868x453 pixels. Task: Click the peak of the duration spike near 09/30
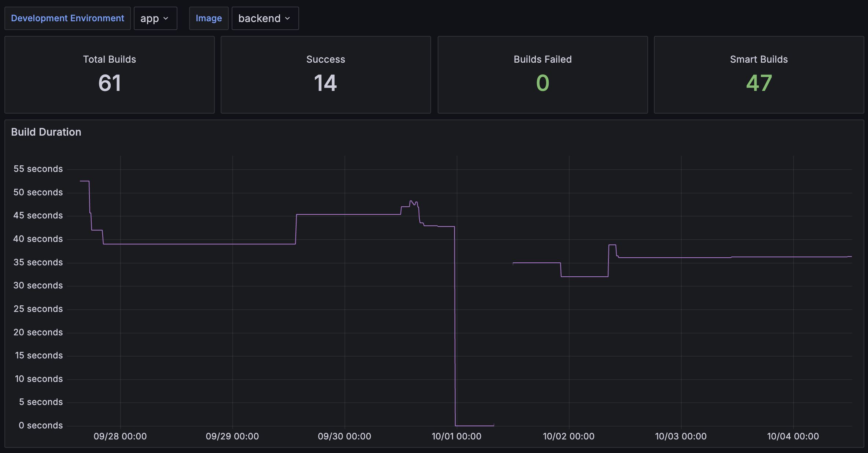(x=412, y=201)
